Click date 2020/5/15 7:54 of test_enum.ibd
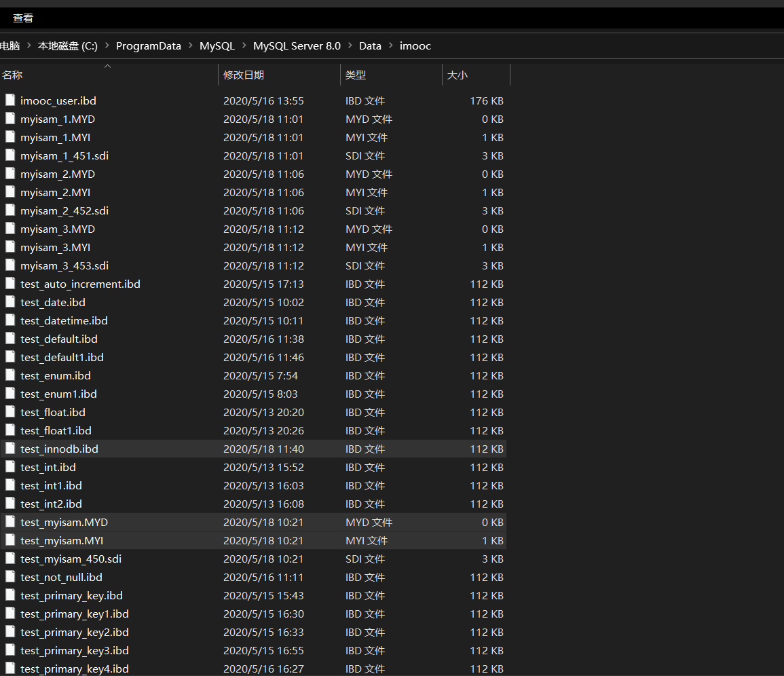 [261, 376]
